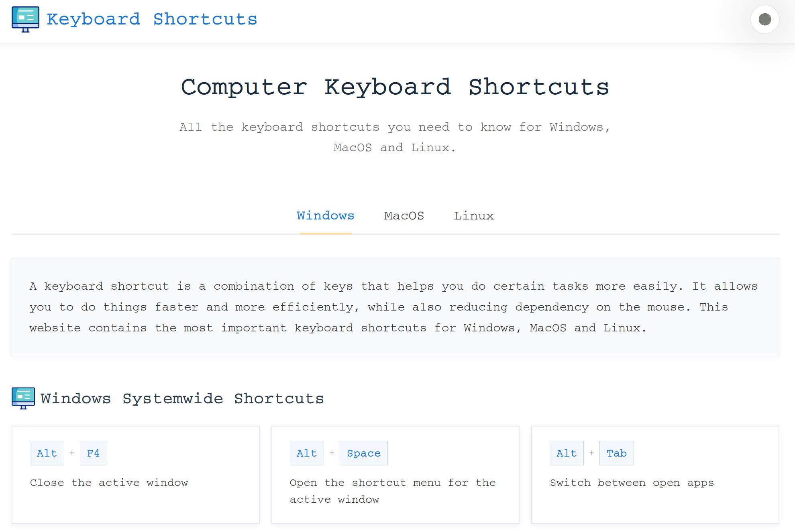Switch to the MacOS tab
This screenshot has height=532, width=795.
(x=404, y=216)
